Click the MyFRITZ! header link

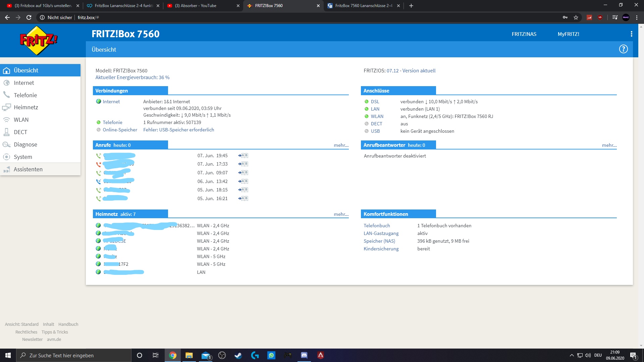click(x=568, y=34)
